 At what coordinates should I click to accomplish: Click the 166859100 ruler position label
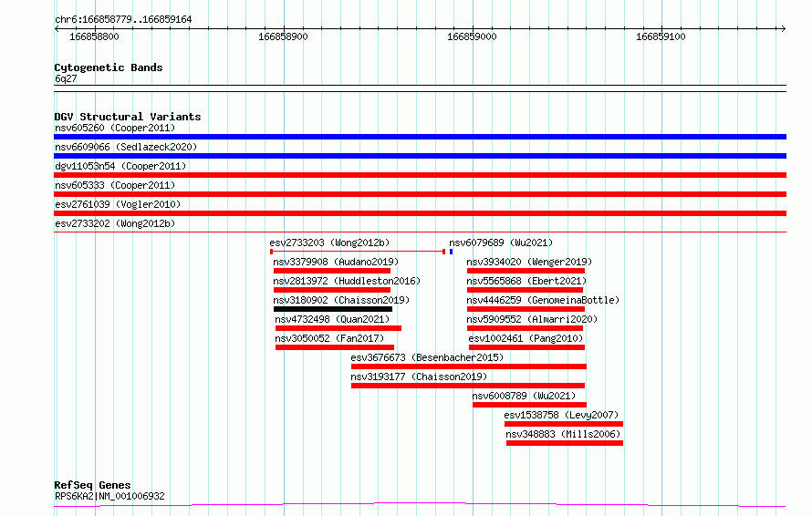point(661,36)
